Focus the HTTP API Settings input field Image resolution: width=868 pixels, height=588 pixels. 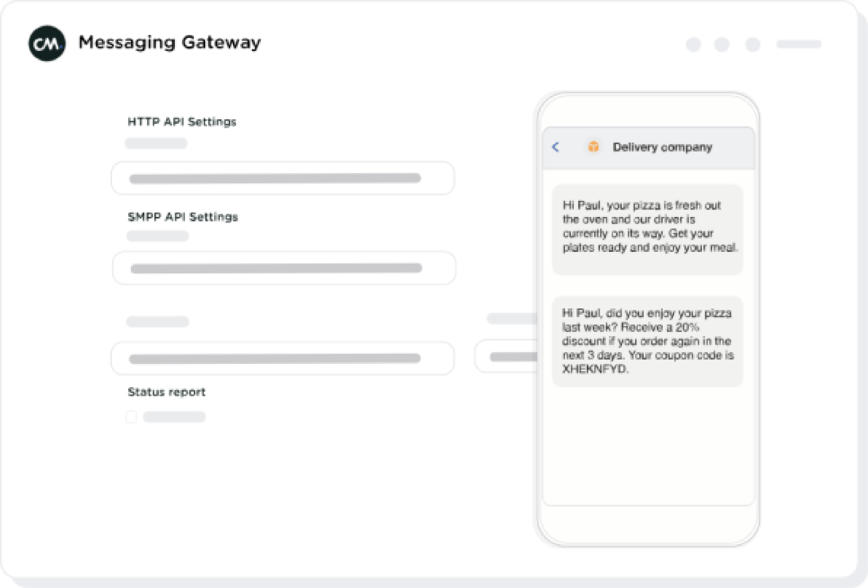pos(282,179)
